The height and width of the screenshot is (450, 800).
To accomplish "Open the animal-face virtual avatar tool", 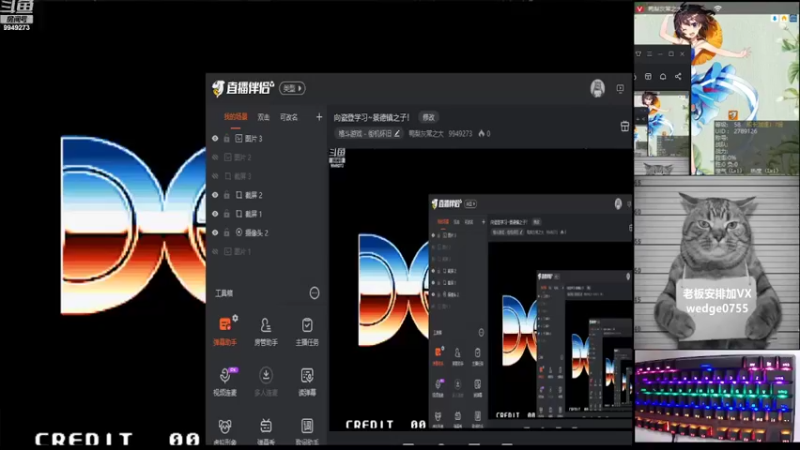I will click(x=224, y=431).
